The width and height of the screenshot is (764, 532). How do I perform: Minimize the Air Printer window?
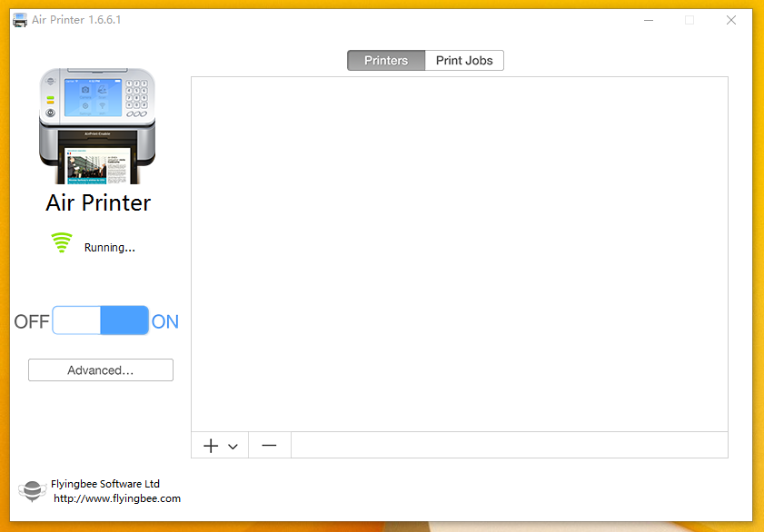[649, 20]
